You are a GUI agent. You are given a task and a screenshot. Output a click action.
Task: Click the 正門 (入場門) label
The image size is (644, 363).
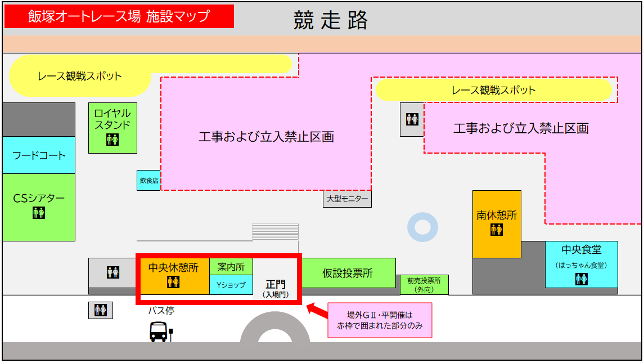click(x=276, y=289)
